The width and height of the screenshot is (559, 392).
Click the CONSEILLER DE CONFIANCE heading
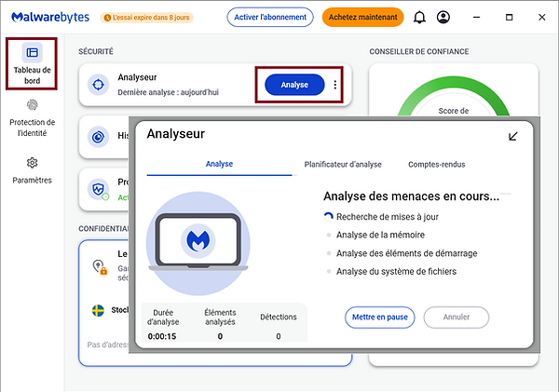tap(419, 51)
